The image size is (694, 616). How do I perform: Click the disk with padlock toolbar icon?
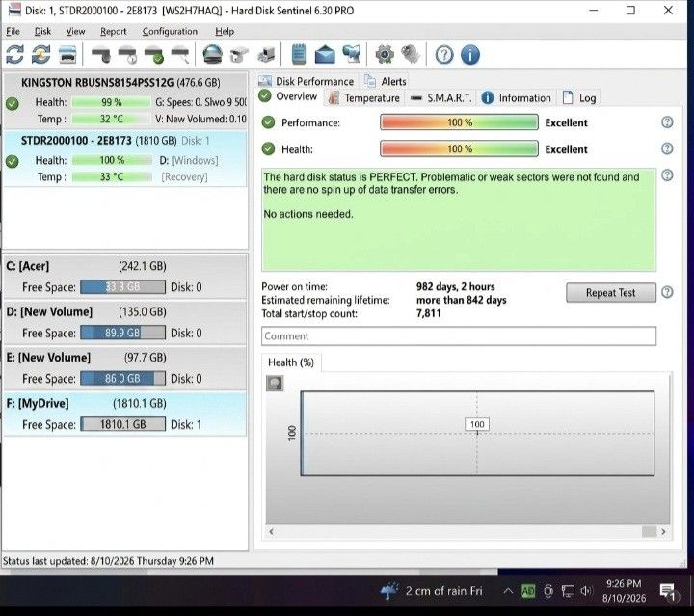point(239,55)
